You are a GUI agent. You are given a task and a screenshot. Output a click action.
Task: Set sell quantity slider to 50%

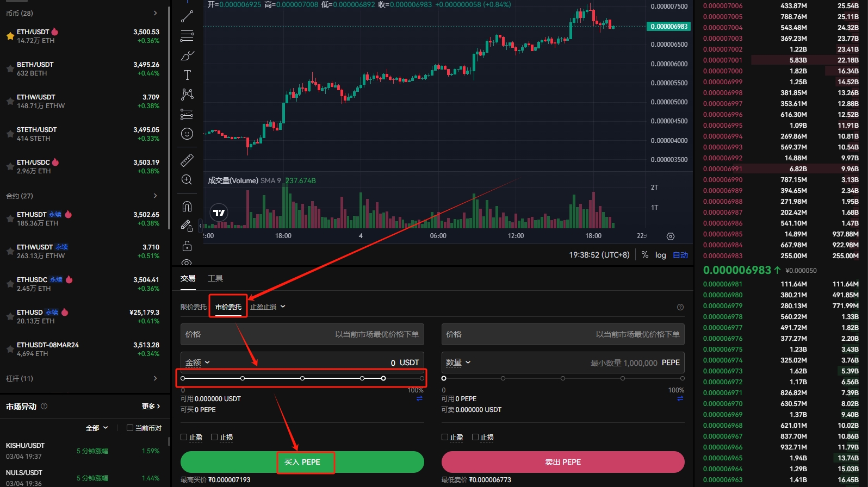[x=563, y=378]
